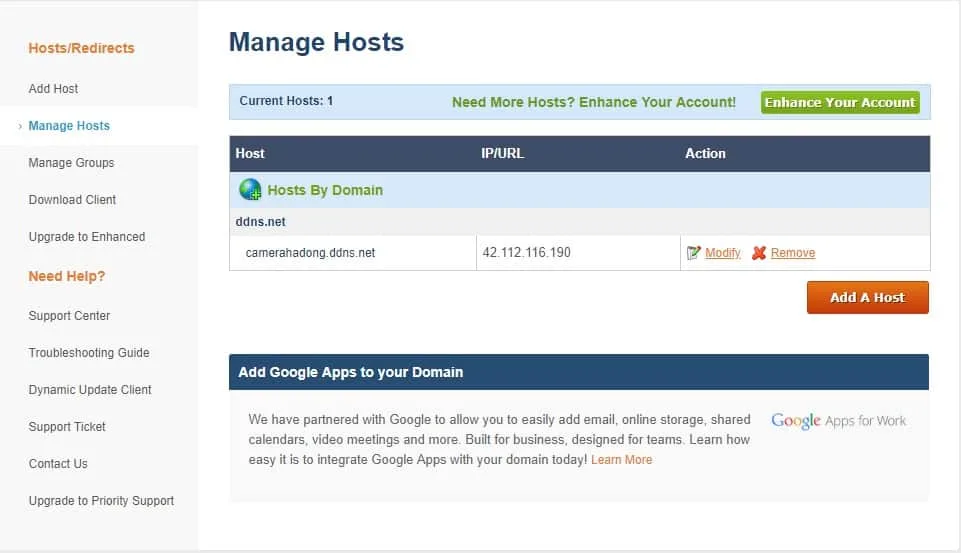The image size is (961, 553).
Task: Select Manage Hosts in the sidebar
Action: (x=69, y=126)
